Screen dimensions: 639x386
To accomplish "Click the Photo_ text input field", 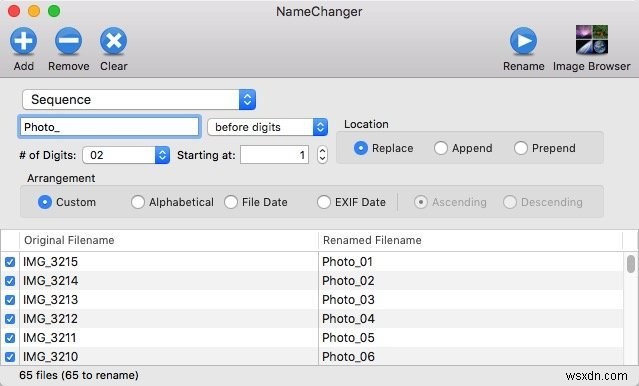I will pos(109,127).
